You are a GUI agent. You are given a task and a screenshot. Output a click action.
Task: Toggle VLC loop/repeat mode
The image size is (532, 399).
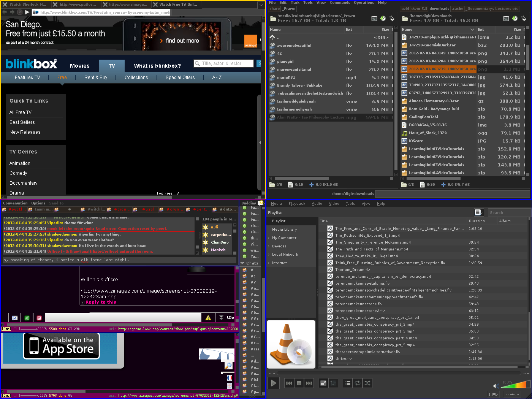(x=358, y=383)
